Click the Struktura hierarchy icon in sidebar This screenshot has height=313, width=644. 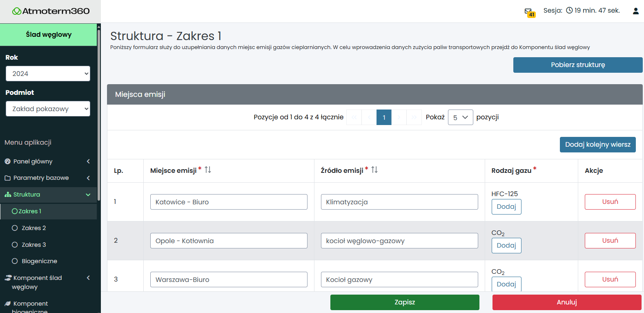point(8,195)
